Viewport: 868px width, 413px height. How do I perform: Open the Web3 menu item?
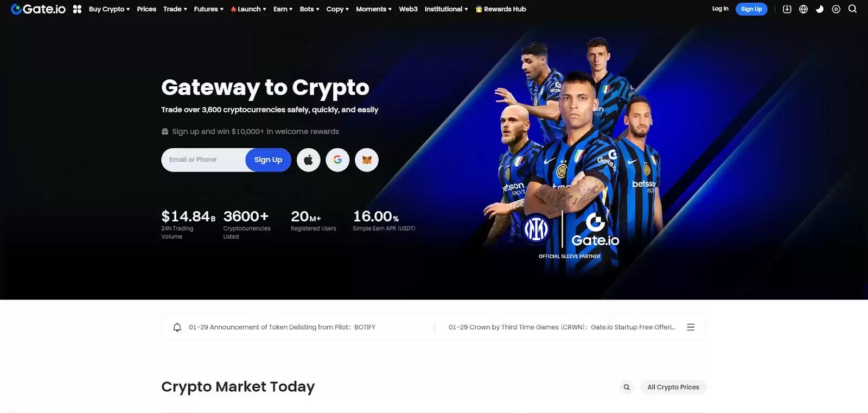click(408, 9)
